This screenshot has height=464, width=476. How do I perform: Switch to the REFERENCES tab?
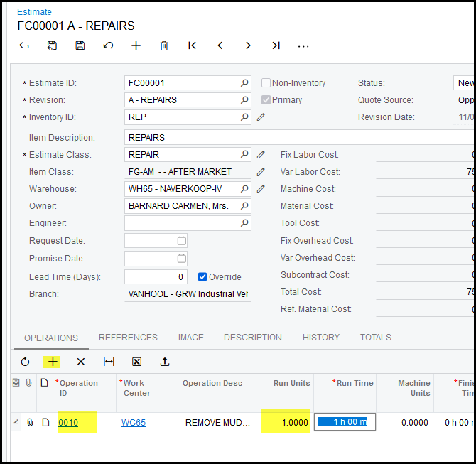(128, 338)
